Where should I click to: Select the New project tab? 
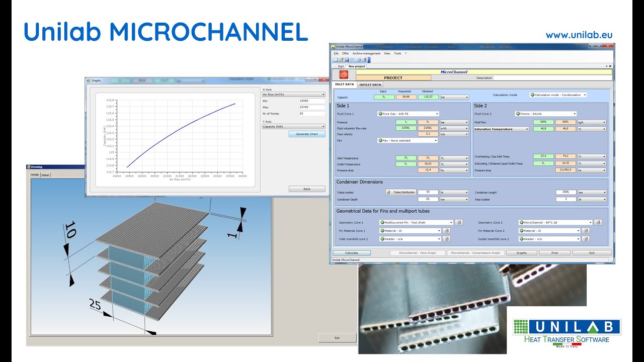coord(357,66)
